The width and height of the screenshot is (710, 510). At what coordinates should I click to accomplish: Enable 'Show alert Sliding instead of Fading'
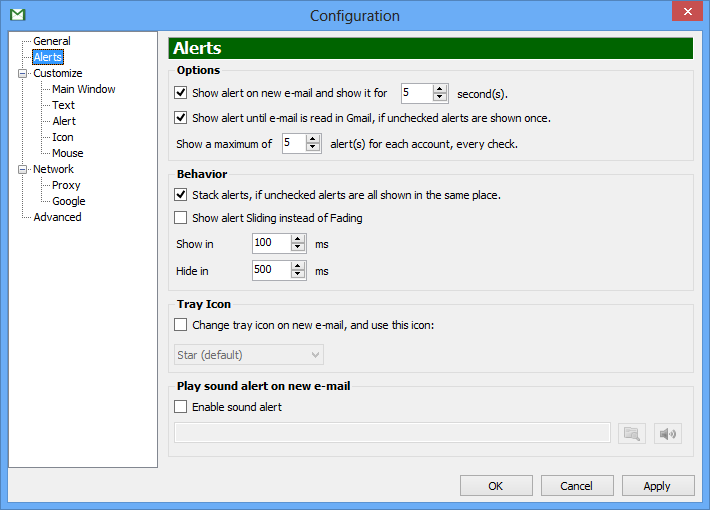click(x=181, y=218)
